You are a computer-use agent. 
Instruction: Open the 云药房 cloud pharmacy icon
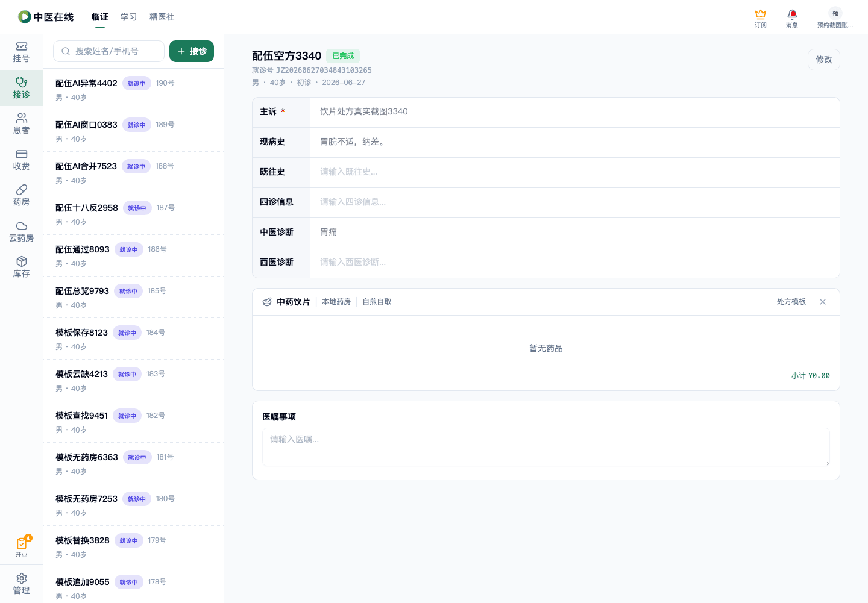point(21,232)
